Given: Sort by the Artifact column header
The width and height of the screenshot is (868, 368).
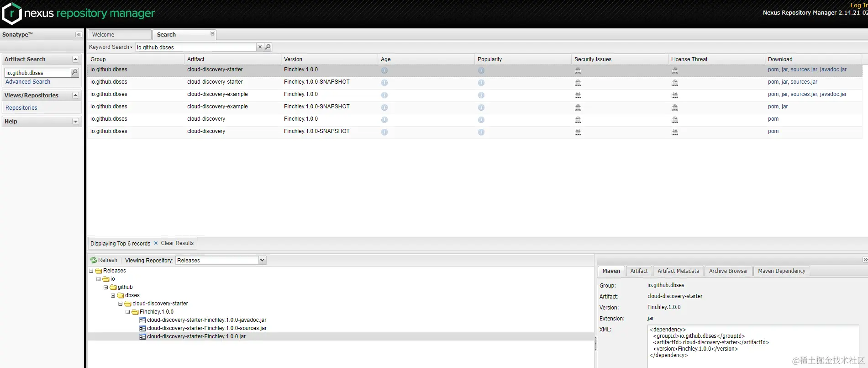Looking at the screenshot, I should 232,59.
